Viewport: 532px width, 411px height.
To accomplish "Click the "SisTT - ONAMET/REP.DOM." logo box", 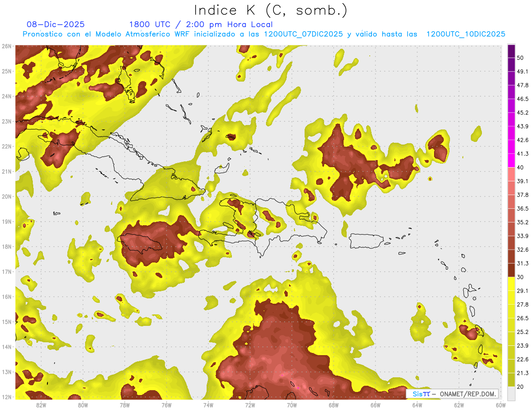I will coord(452,394).
